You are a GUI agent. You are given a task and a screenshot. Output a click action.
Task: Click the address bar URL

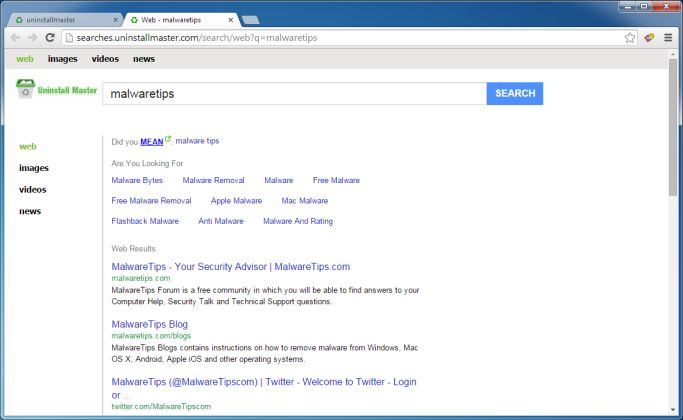[197, 38]
